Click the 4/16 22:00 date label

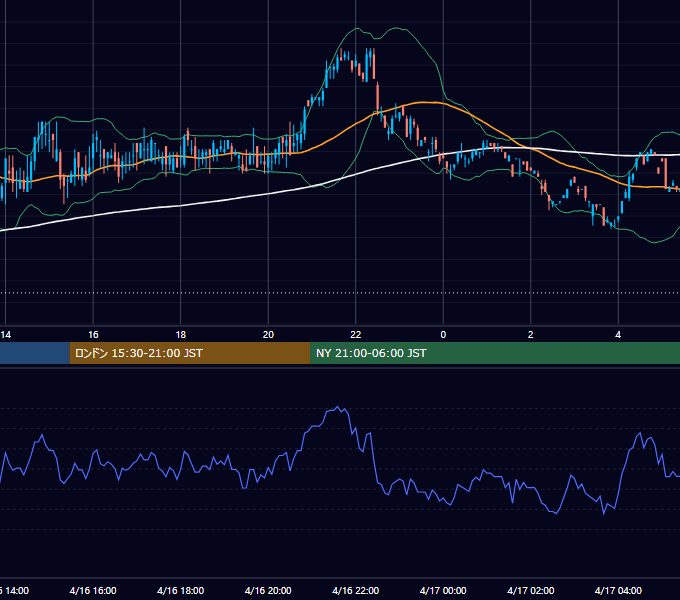356,590
